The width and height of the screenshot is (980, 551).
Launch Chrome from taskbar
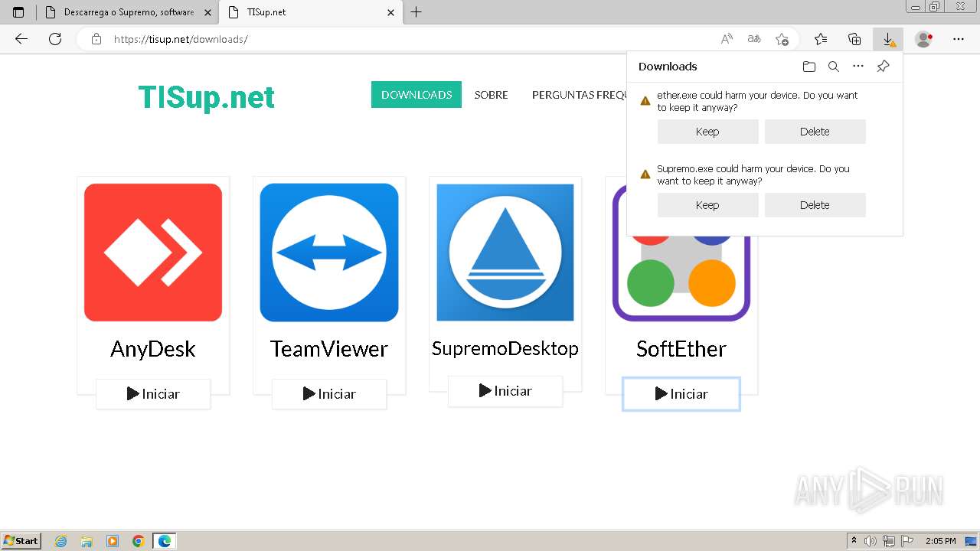pyautogui.click(x=138, y=541)
